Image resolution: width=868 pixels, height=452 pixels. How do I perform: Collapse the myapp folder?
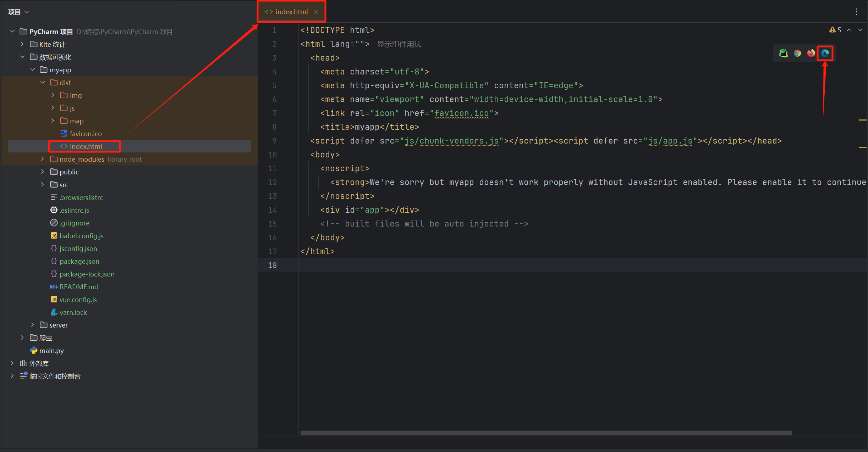click(x=33, y=70)
